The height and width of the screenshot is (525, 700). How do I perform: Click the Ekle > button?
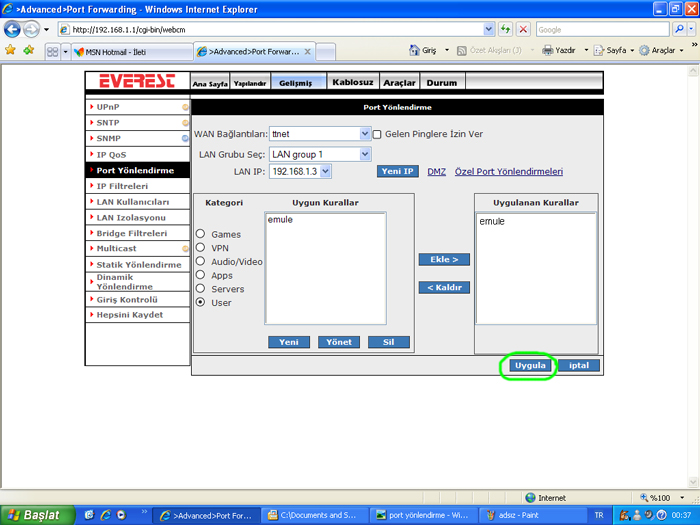(444, 259)
